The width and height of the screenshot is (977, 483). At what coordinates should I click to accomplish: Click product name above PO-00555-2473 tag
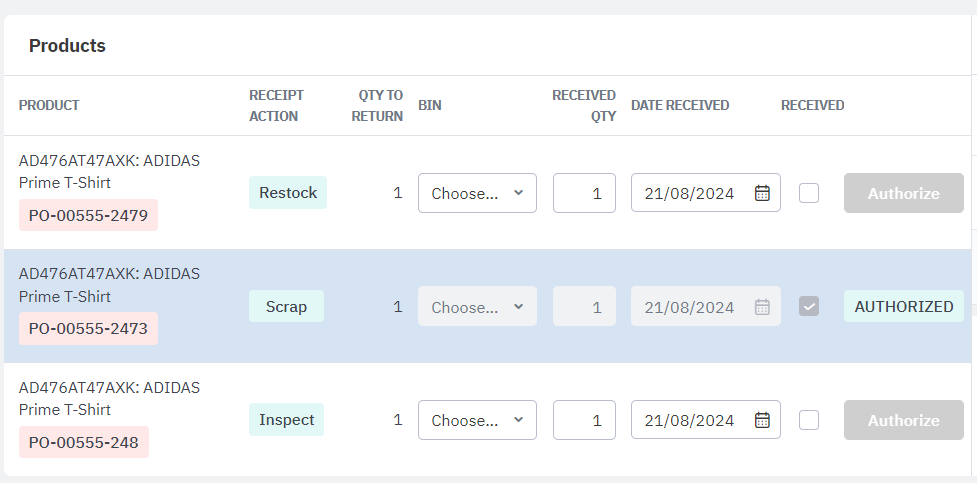(x=110, y=285)
